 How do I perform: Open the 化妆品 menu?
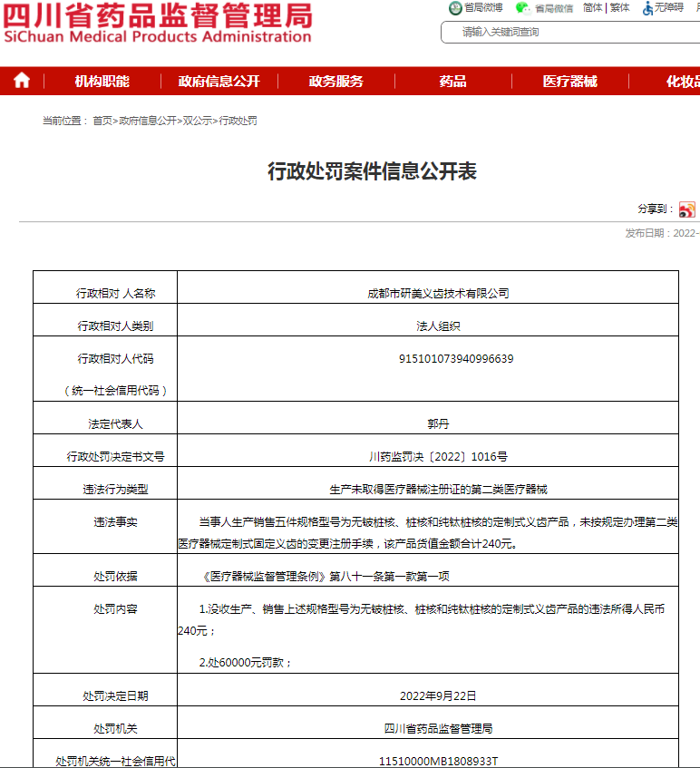tap(683, 81)
